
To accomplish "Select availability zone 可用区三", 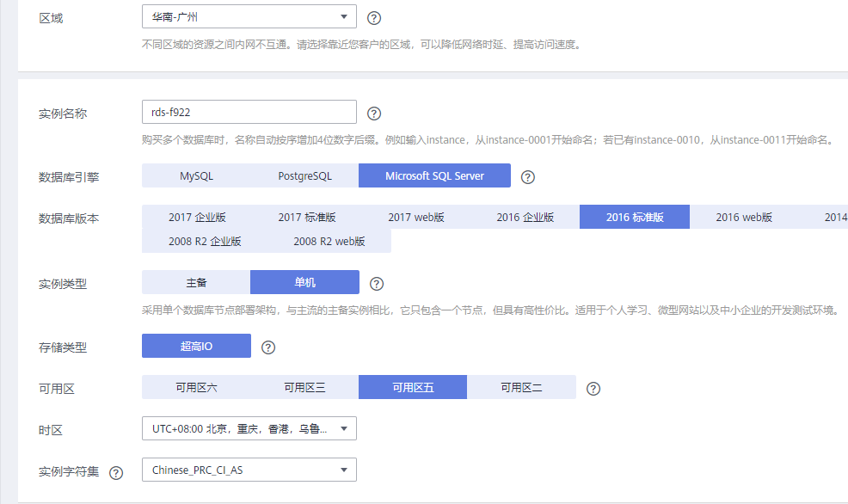I will pos(304,387).
